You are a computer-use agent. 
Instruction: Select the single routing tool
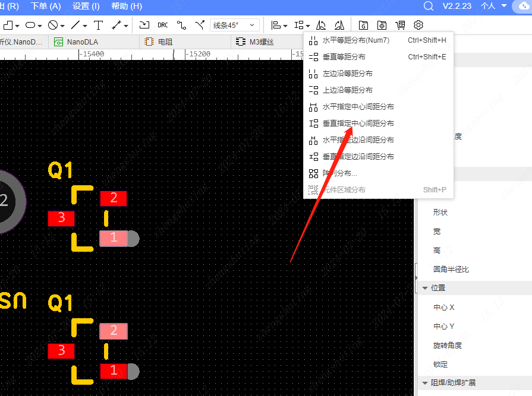coord(181,25)
